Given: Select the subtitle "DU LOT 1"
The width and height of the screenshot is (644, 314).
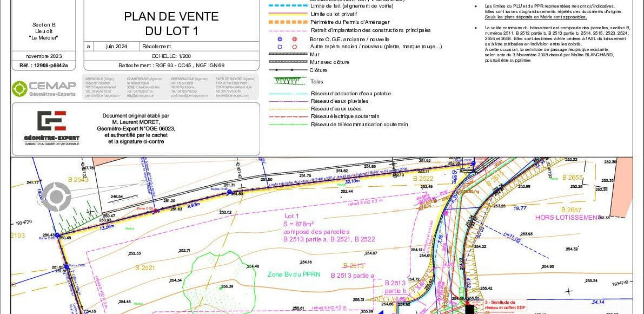Looking at the screenshot, I should (171, 31).
